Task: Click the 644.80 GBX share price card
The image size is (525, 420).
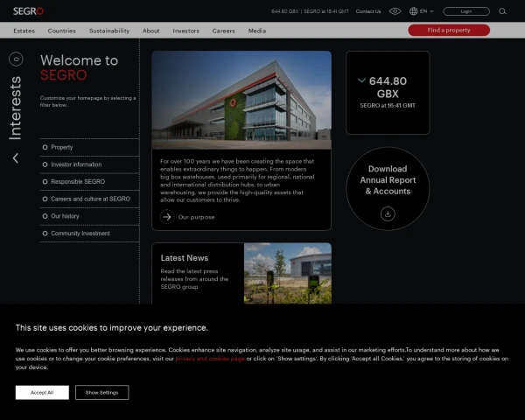Action: pyautogui.click(x=388, y=93)
